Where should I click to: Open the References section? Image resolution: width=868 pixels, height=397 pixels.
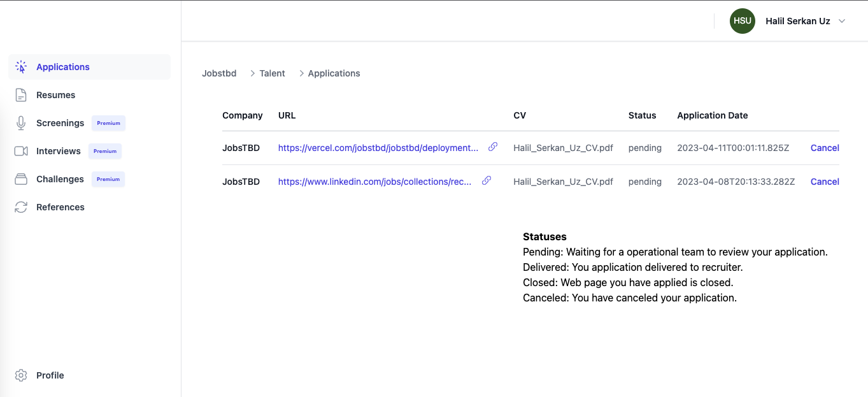tap(89, 207)
